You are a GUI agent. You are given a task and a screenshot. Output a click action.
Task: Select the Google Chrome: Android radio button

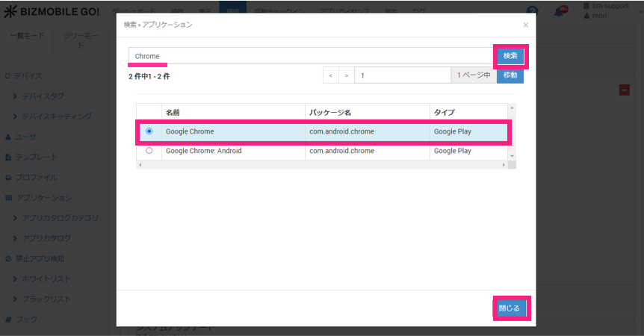tap(149, 151)
